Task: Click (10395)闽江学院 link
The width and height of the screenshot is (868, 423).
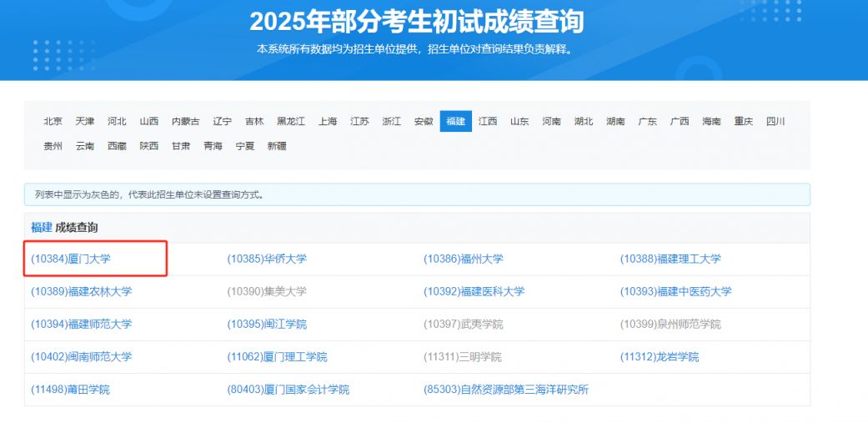Action: point(267,324)
